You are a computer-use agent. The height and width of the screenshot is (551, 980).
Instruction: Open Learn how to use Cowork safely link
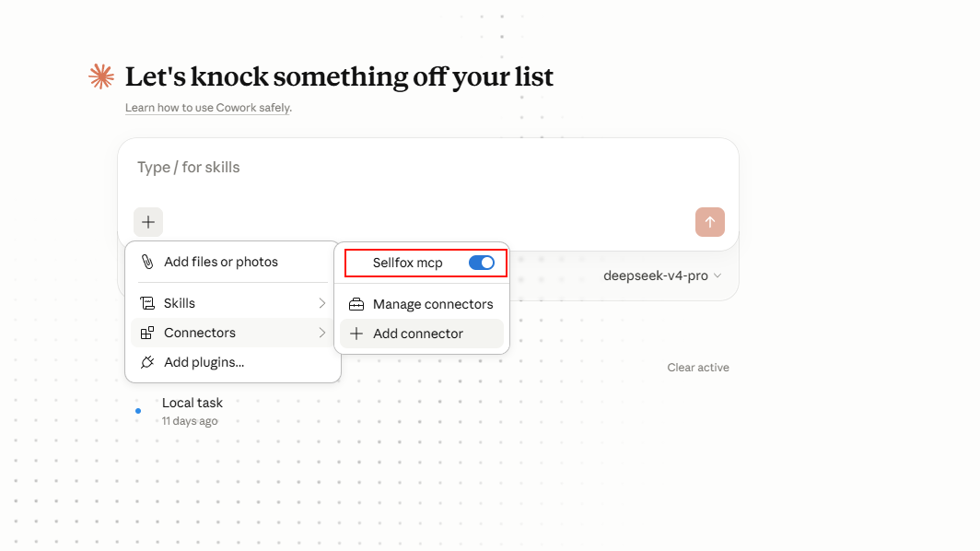208,108
